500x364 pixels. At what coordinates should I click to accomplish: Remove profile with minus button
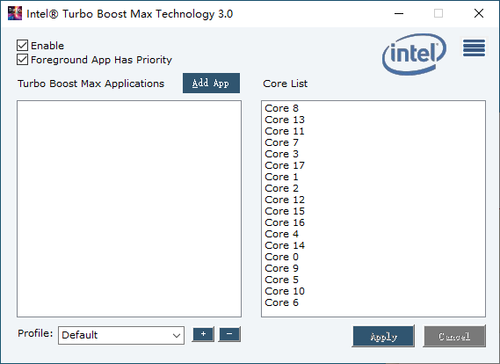pos(229,334)
